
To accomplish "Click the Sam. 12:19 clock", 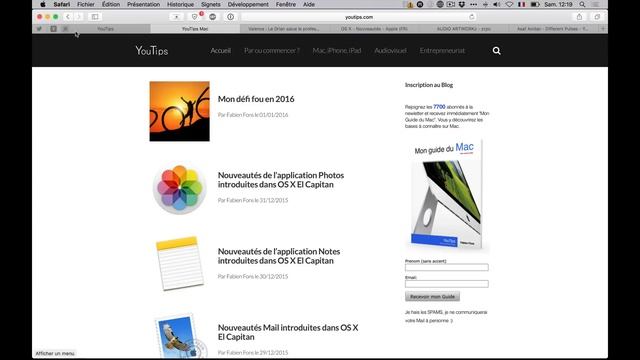I will tap(558, 4).
